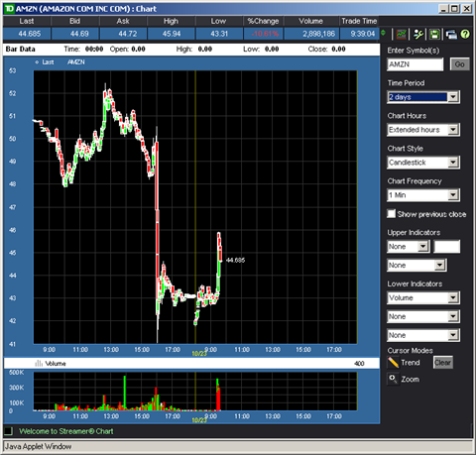Click the cascading windows icon
The height and width of the screenshot is (455, 476).
[x=451, y=34]
